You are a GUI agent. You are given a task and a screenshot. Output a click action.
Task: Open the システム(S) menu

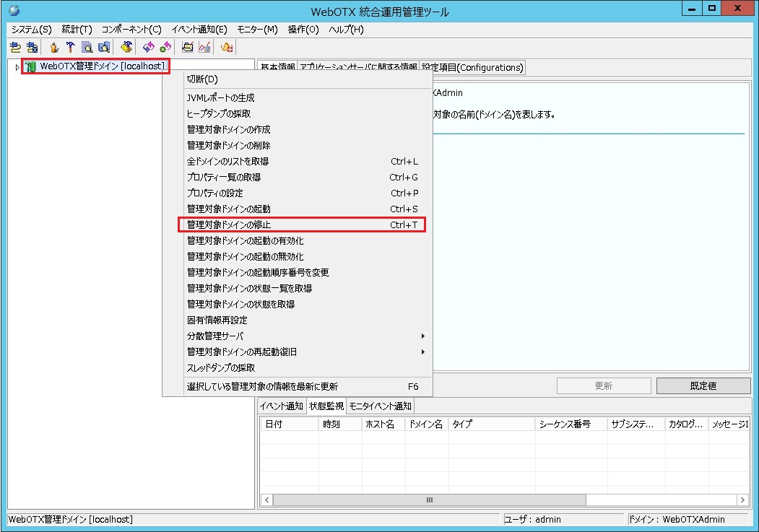tap(27, 30)
